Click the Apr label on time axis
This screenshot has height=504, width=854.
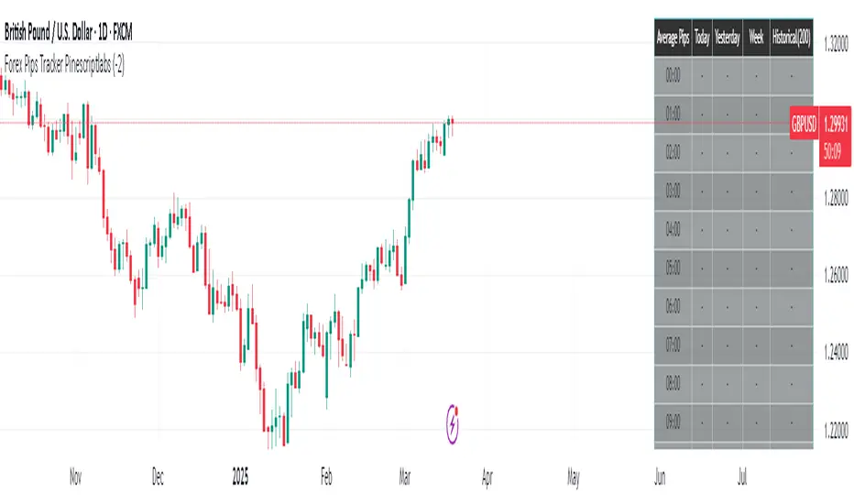point(487,477)
